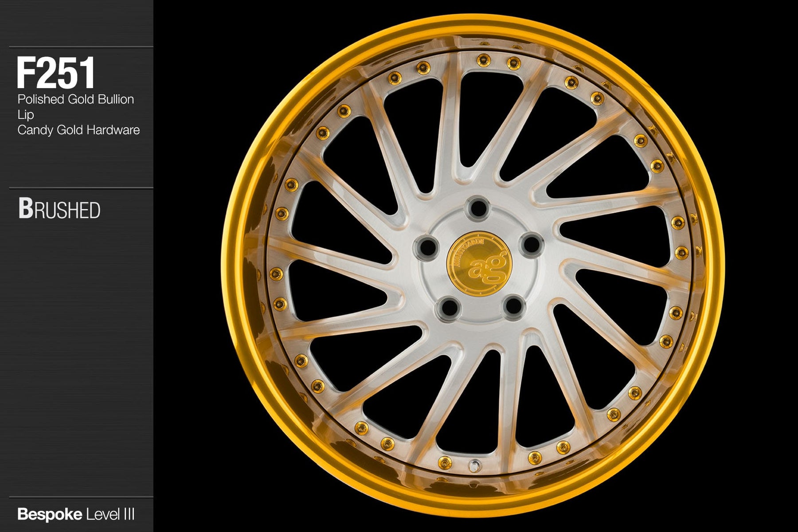This screenshot has height=532, width=798.
Task: Click the Bespoke Level III label
Action: click(76, 514)
